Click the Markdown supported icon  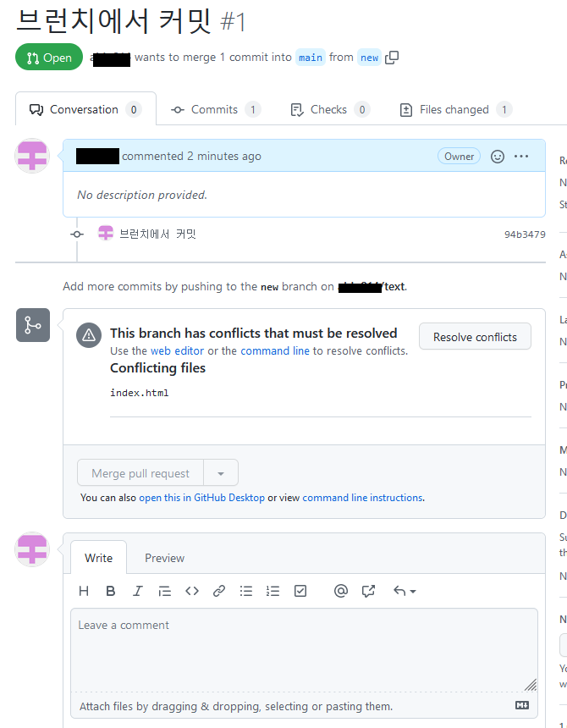point(522,705)
